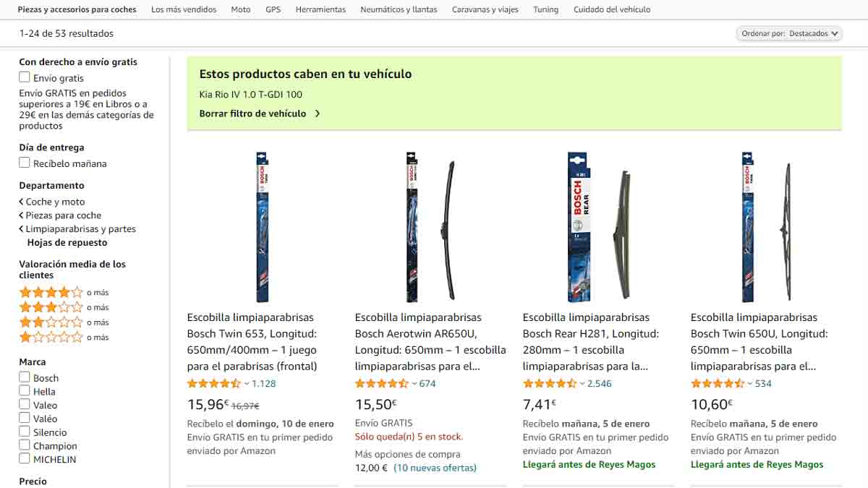Enable the Envío gratis checkbox

25,77
